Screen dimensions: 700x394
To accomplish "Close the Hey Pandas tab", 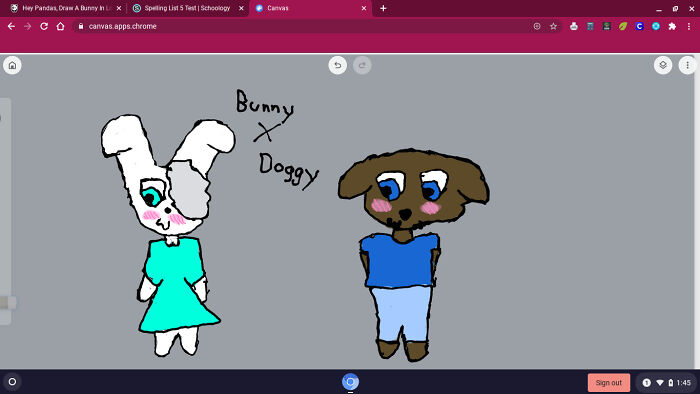I will [x=119, y=8].
